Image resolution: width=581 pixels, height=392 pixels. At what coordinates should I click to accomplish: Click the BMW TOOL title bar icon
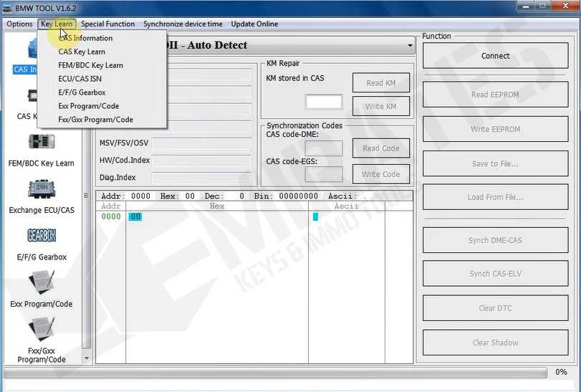pyautogui.click(x=6, y=8)
